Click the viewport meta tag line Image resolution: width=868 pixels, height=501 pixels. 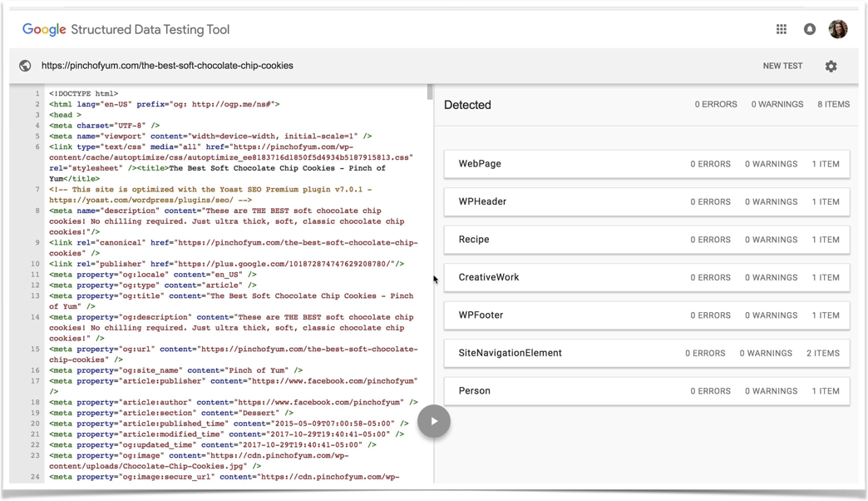(x=210, y=136)
